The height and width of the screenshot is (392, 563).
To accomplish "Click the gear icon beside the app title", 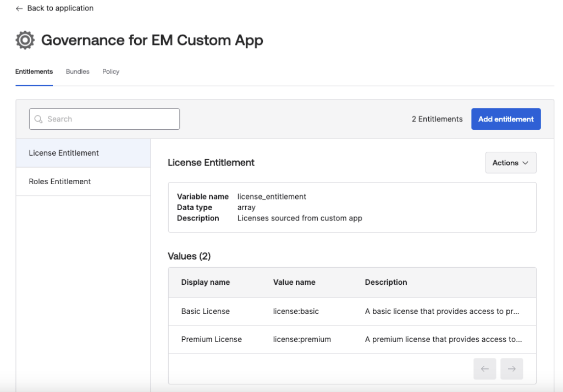I will tap(24, 40).
